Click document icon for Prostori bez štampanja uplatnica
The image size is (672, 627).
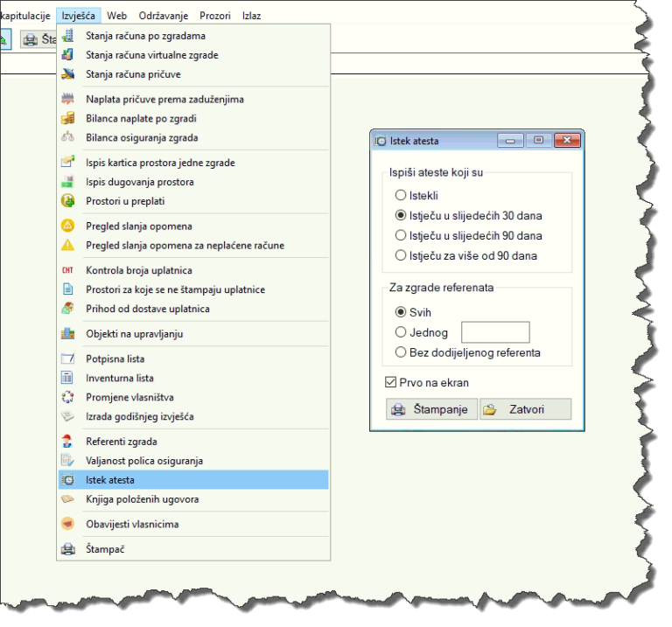[x=67, y=289]
